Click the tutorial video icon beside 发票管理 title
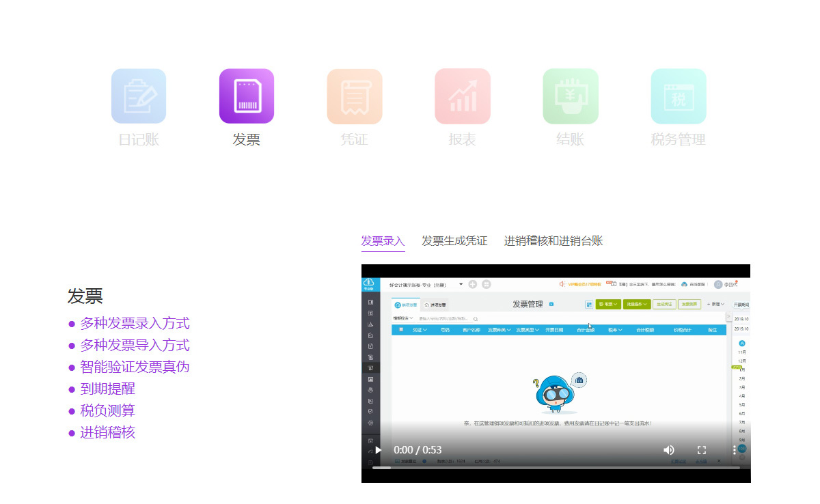Screen dimensions: 820x504 (551, 304)
